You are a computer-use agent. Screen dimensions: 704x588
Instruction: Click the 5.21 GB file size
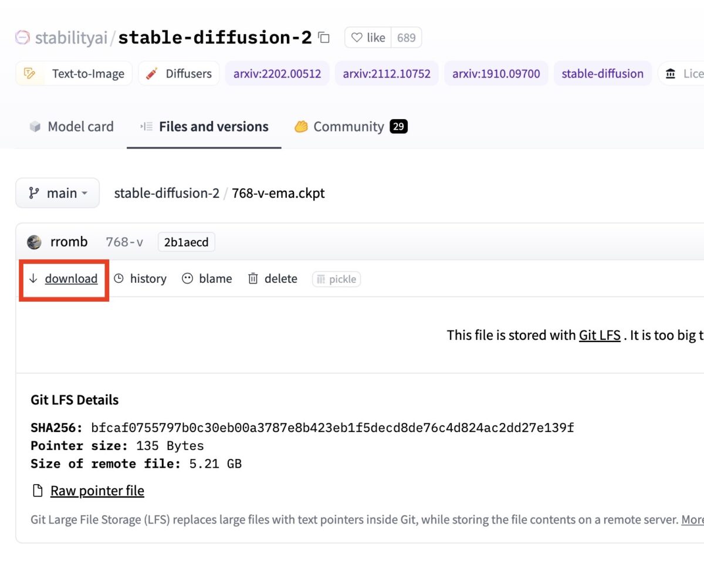point(215,464)
